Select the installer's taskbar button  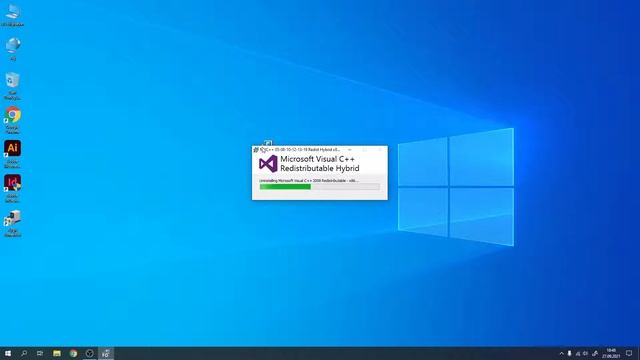point(106,353)
